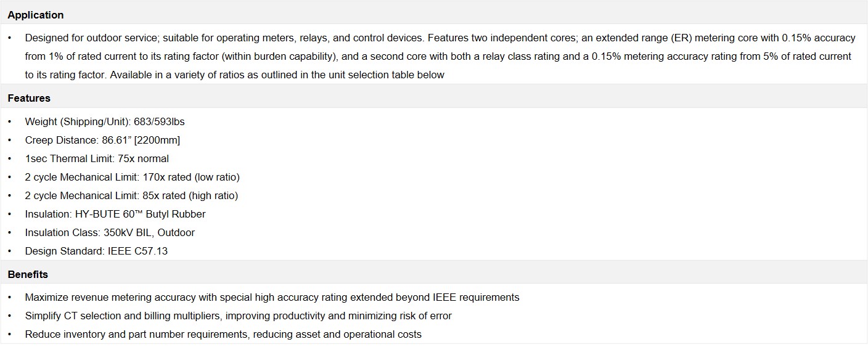The image size is (868, 347).
Task: Click the '[2200mm]' value text
Action: pyautogui.click(x=161, y=140)
